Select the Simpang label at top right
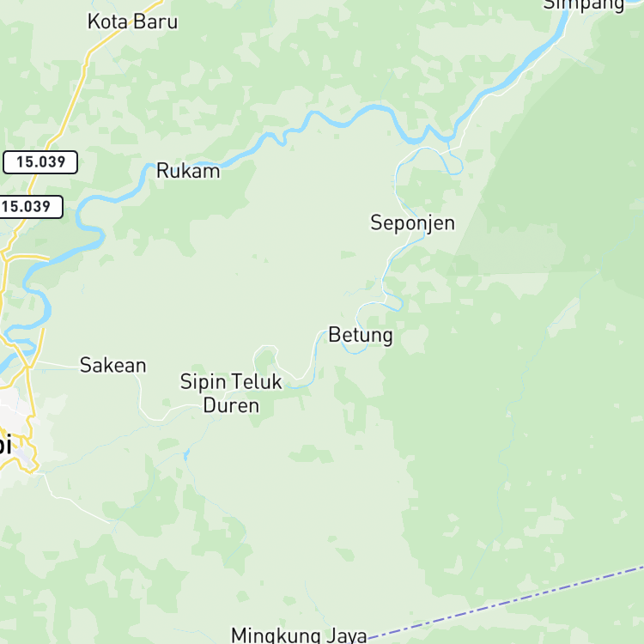This screenshot has width=644, height=644. point(584,6)
